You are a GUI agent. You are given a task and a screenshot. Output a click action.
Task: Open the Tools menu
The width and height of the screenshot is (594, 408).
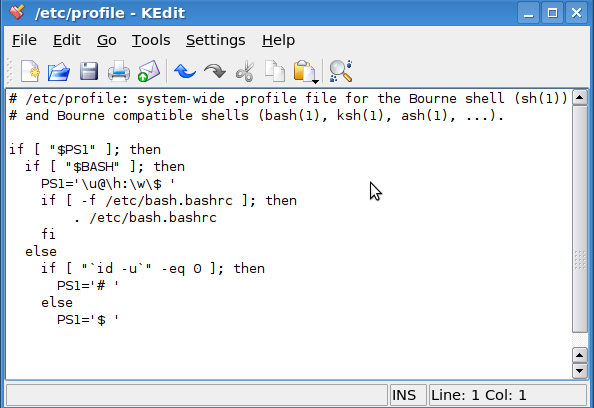point(151,40)
